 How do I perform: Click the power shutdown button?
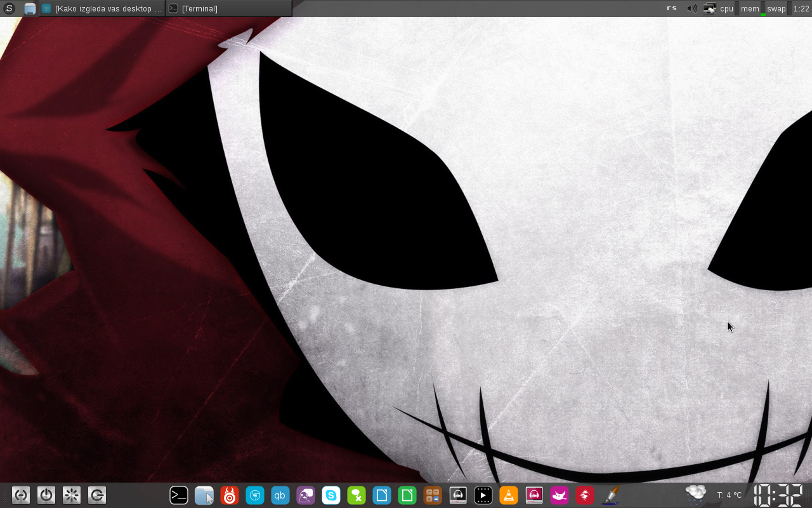pos(46,495)
